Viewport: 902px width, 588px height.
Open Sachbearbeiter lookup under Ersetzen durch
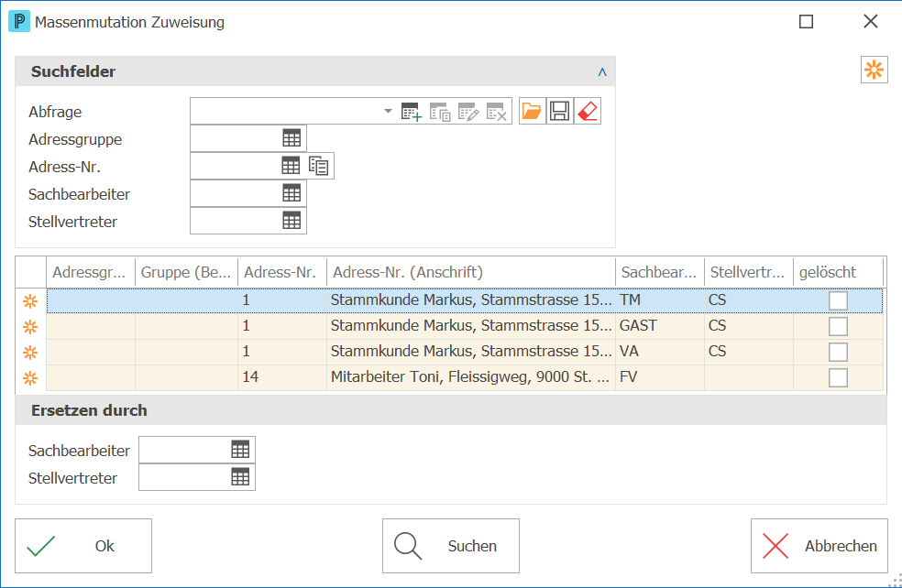pos(240,450)
